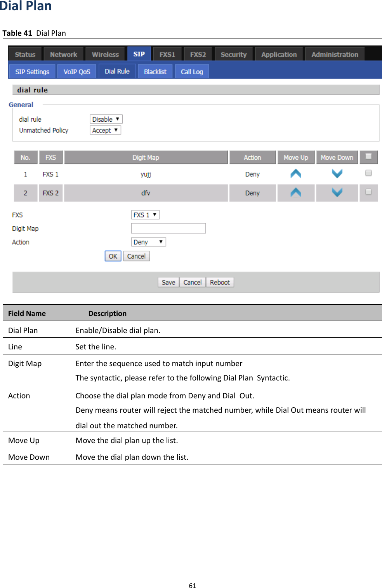Screen dimensions: 382x588
Task: Move the FXS 1 rule down the list
Action: [x=337, y=174]
